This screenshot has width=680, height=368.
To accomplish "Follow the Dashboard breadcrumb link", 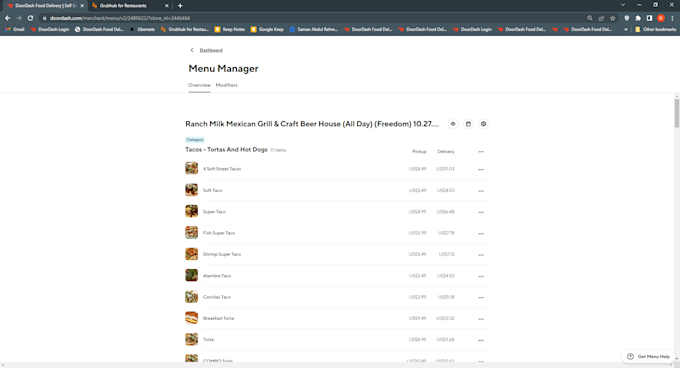I will tap(211, 50).
